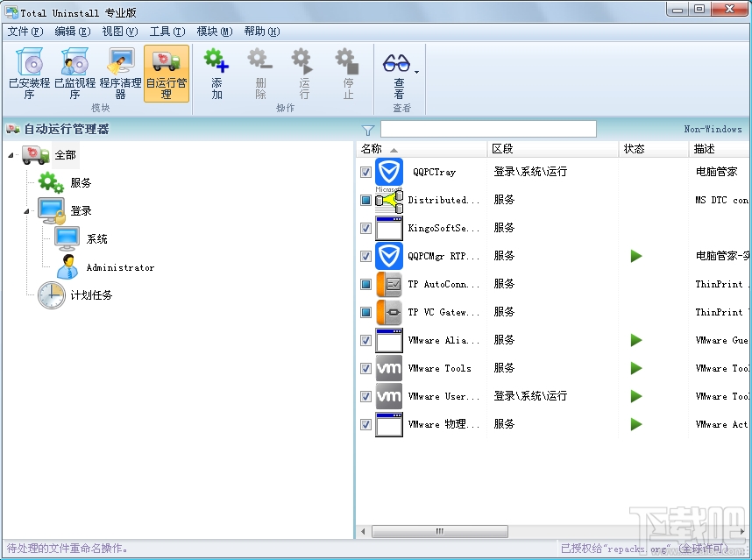Select the QQPCTray shield icon
The height and width of the screenshot is (560, 752).
[x=388, y=172]
